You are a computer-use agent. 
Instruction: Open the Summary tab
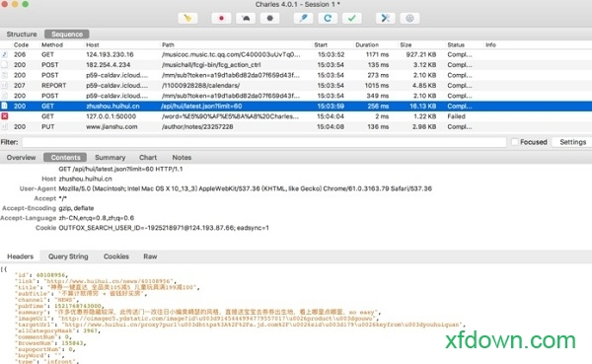[x=110, y=158]
